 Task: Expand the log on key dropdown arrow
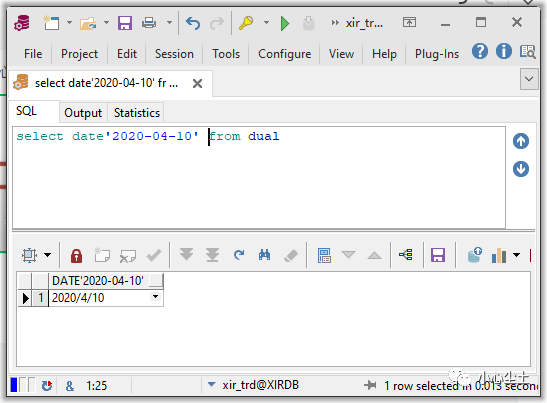coord(267,23)
